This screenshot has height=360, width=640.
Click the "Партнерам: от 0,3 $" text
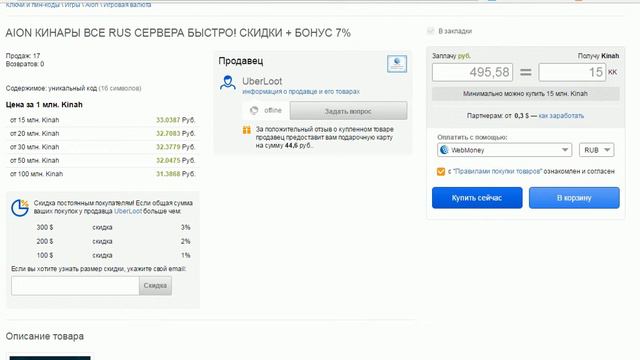[498, 116]
